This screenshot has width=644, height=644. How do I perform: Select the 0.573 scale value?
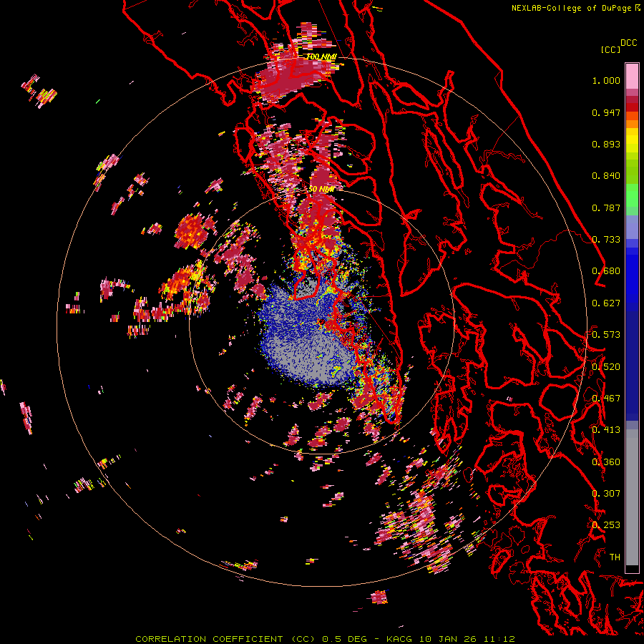click(x=606, y=335)
